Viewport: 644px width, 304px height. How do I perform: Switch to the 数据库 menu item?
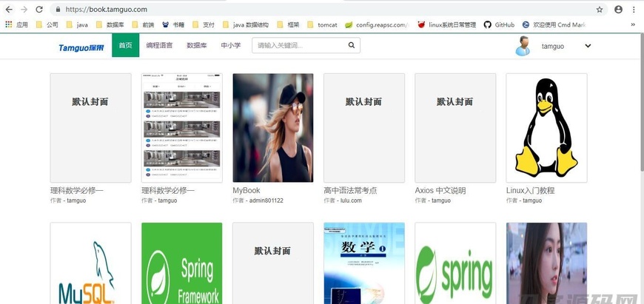click(x=196, y=46)
